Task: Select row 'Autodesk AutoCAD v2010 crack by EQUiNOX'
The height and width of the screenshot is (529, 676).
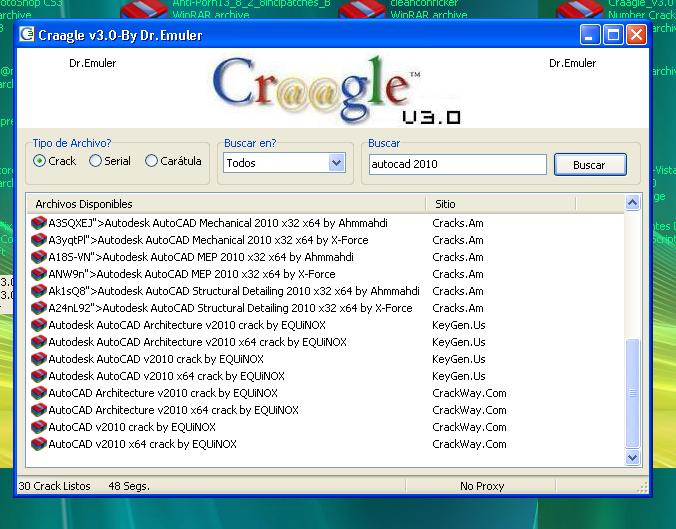Action: (156, 359)
